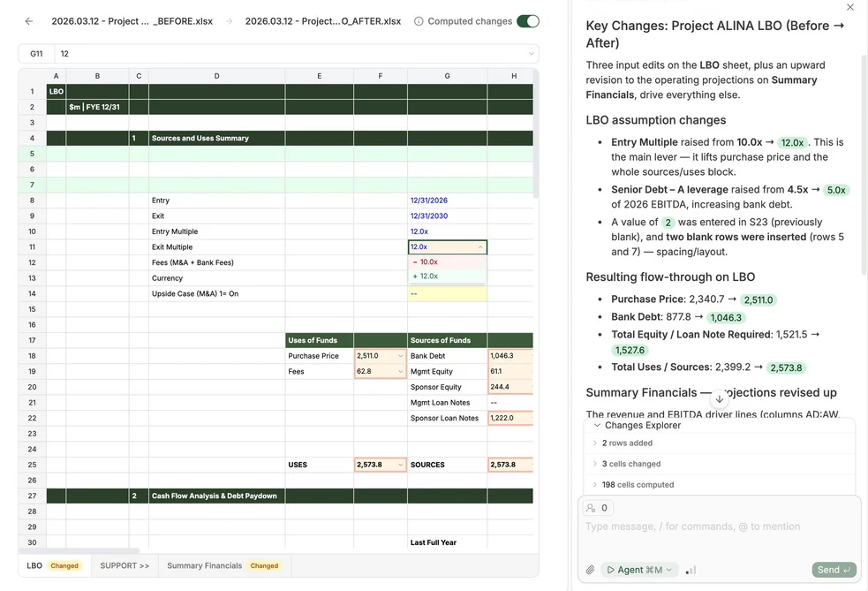The width and height of the screenshot is (868, 591).
Task: Click the BEFORE.xlsx file name
Action: 132,21
